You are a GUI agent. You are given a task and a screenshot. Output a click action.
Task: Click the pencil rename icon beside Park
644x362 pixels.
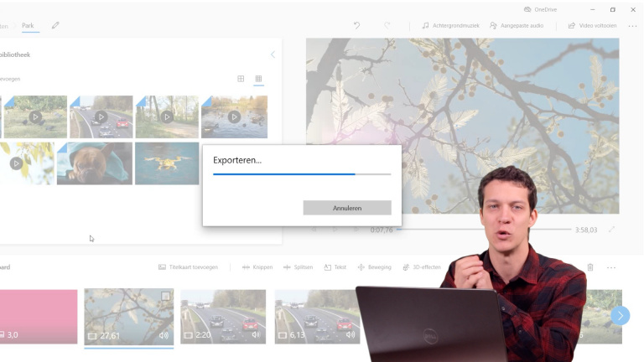[55, 25]
